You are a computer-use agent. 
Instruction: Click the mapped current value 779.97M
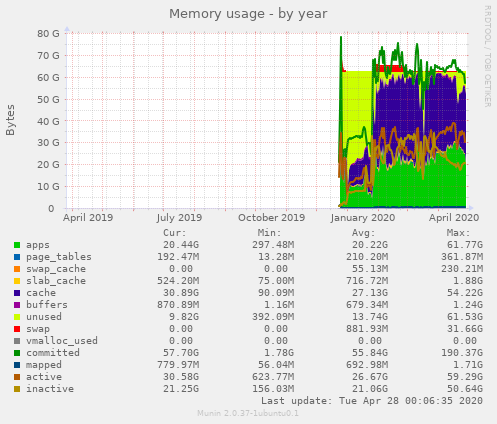point(178,365)
